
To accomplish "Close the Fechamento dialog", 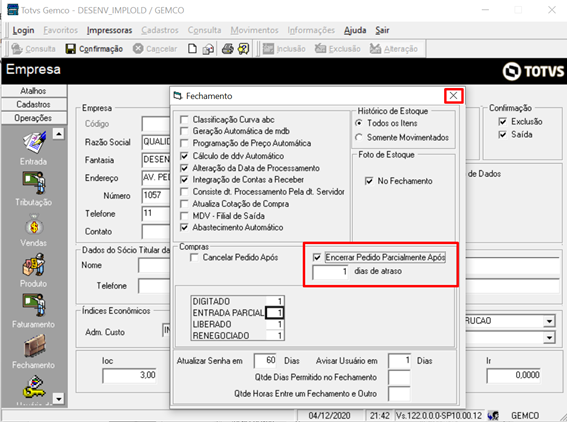I will pos(453,96).
